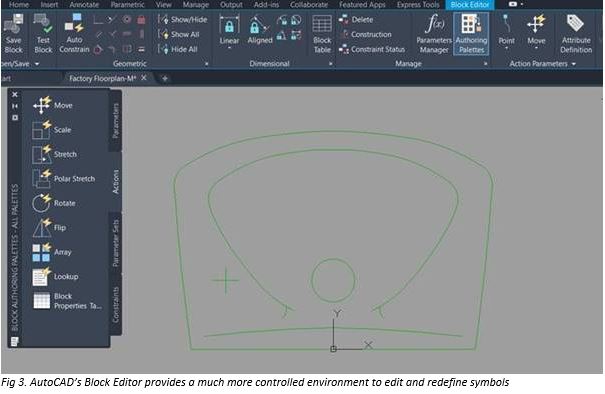Image resolution: width=605 pixels, height=394 pixels.
Task: Open the ribbon Move dropdown arrow
Action: (x=536, y=48)
